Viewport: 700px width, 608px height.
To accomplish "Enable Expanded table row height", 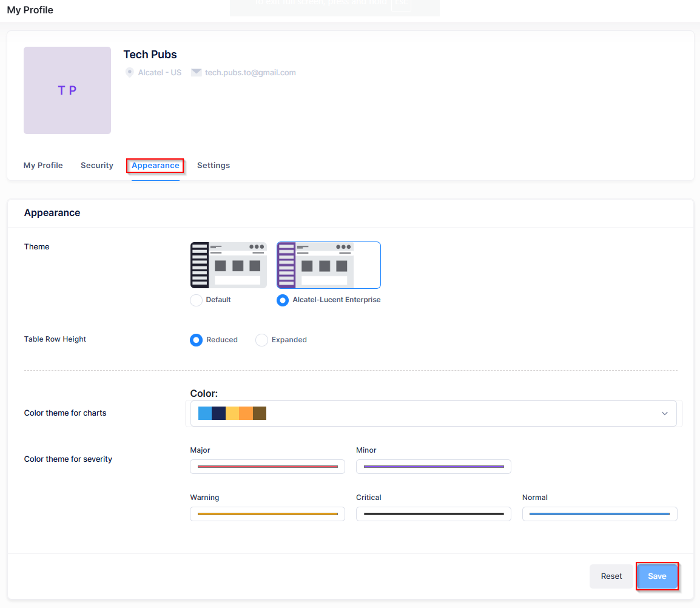I will click(261, 340).
